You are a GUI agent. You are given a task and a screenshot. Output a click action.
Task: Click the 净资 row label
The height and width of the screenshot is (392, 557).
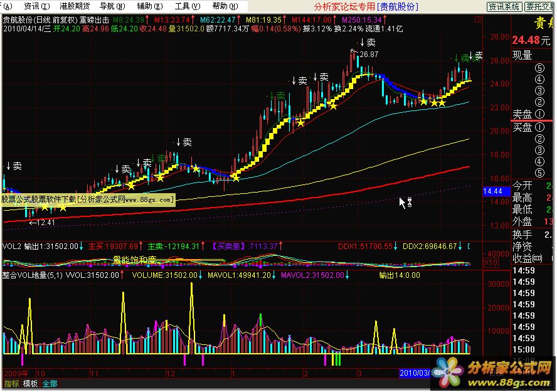point(522,246)
